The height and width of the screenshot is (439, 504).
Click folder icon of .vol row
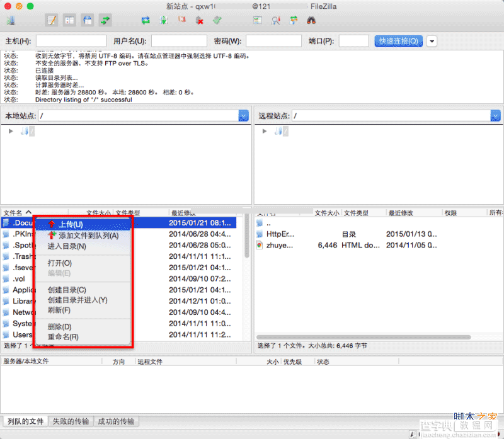click(x=6, y=278)
